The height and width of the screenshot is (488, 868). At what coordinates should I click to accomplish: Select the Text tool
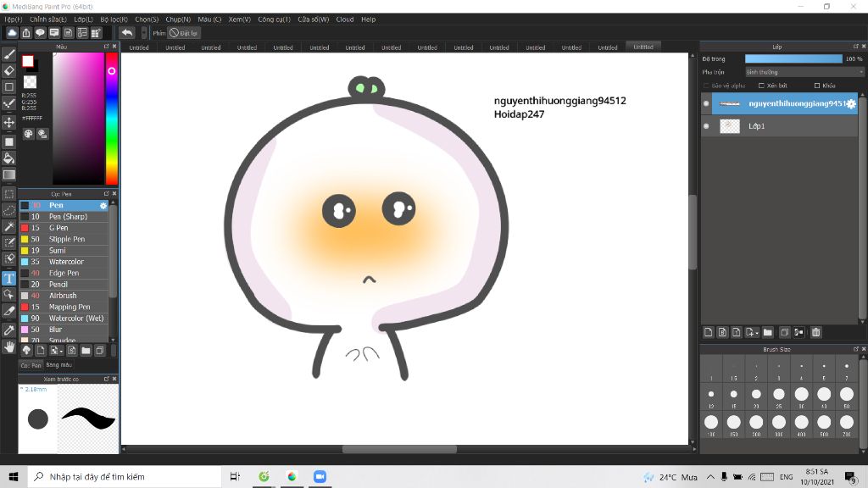click(x=8, y=278)
